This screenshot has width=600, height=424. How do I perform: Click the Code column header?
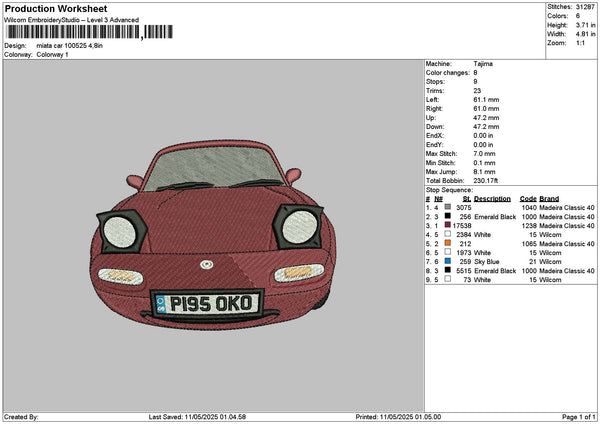click(x=529, y=198)
